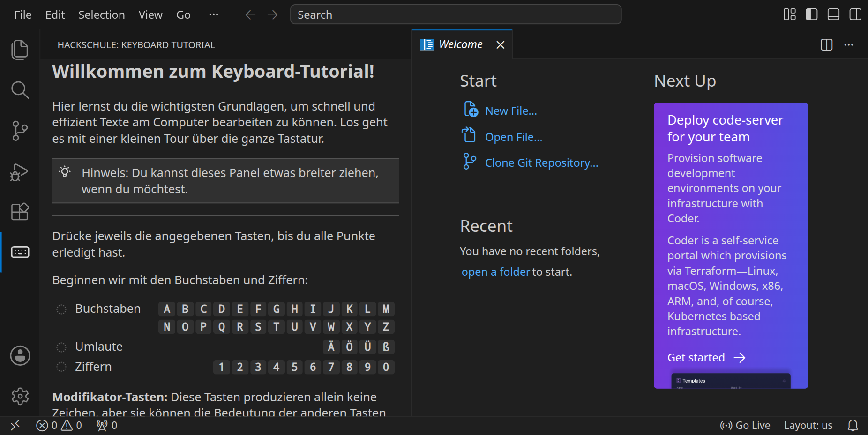Click Open File... link
The image size is (868, 435).
(x=514, y=137)
